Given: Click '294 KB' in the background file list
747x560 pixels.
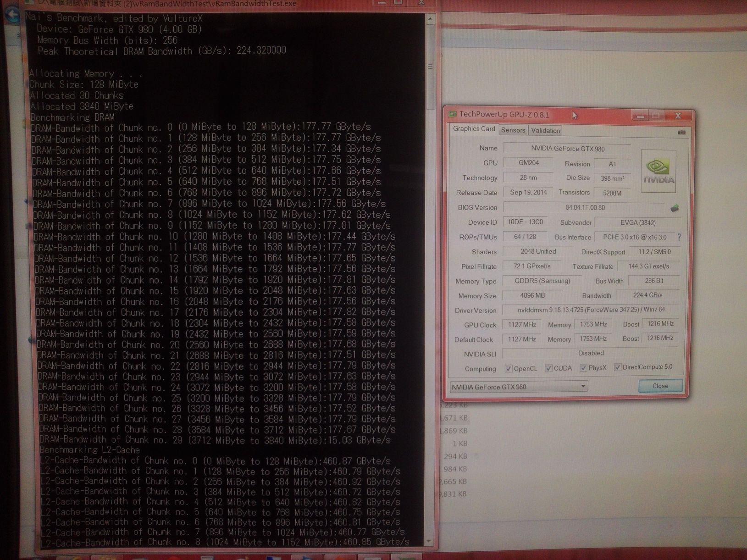Looking at the screenshot, I should [x=455, y=456].
